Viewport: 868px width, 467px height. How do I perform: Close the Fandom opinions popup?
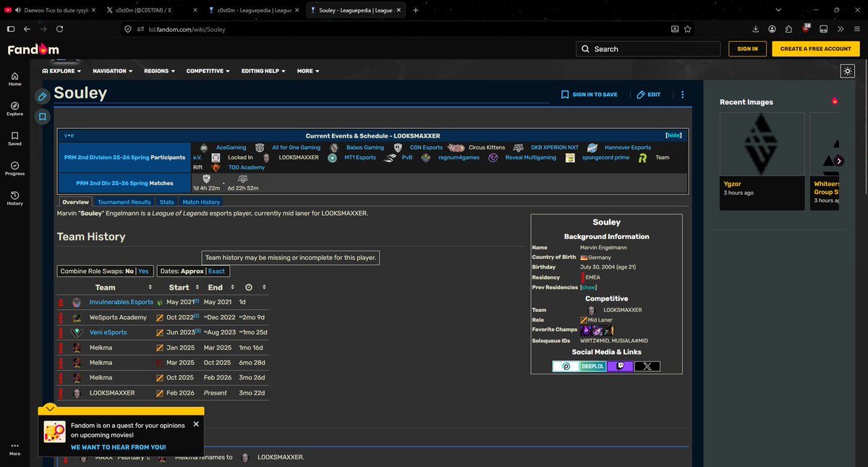click(196, 424)
